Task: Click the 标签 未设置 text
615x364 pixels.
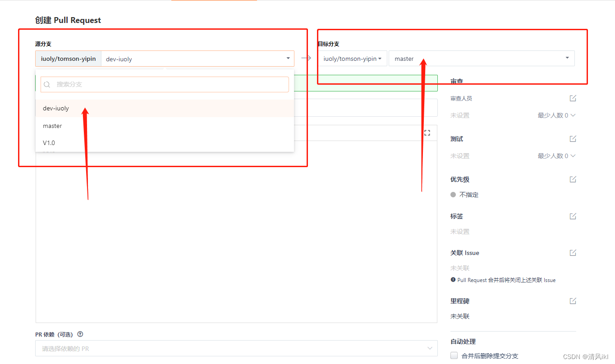Action: point(460,232)
